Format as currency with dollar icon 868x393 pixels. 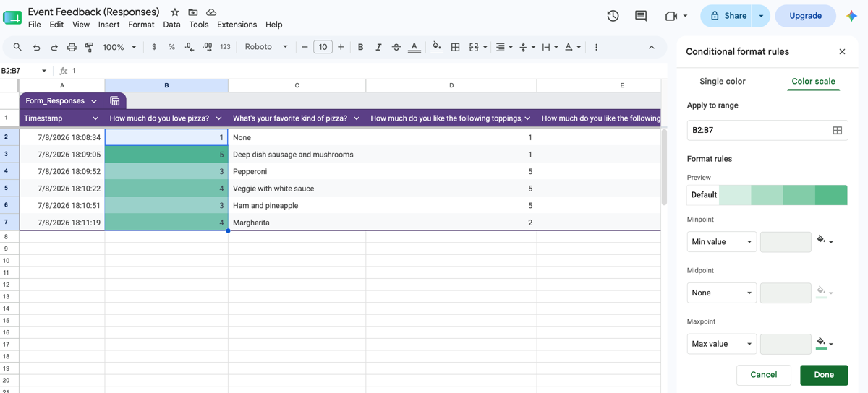coord(154,47)
